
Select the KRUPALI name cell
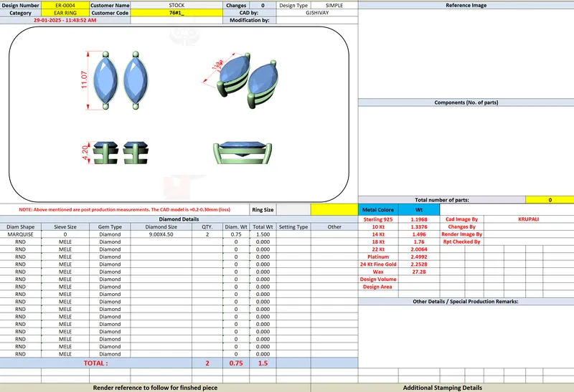pos(529,219)
